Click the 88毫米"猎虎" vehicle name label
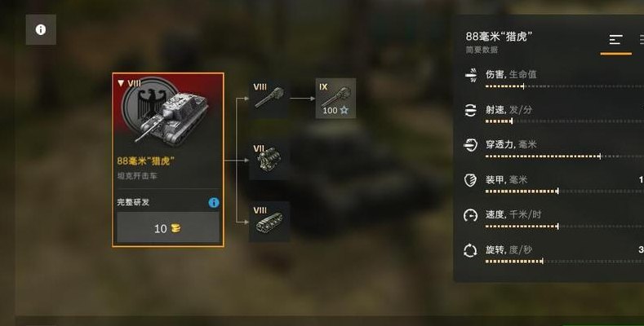Screen dimensions: 644x326 [145, 161]
